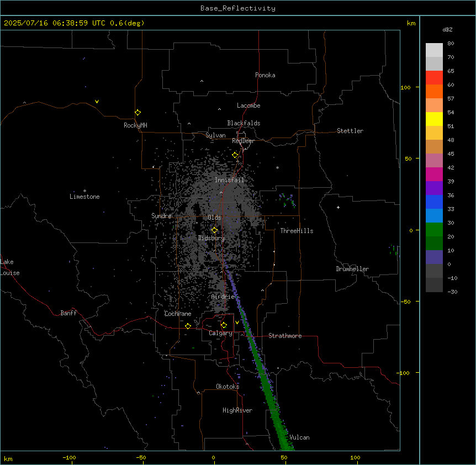Screen dimensions: 476x465
Task: Click the Blackfalds city label
Action: click(244, 123)
